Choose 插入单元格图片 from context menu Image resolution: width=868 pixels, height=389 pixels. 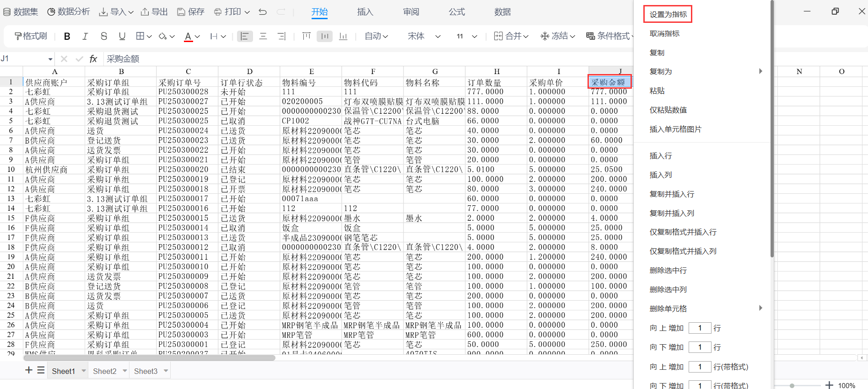pyautogui.click(x=675, y=129)
